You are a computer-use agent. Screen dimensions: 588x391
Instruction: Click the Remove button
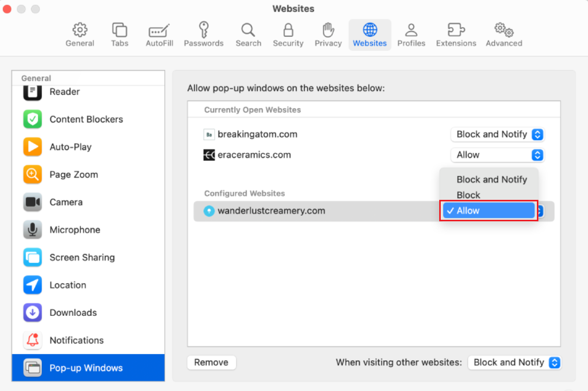point(211,362)
